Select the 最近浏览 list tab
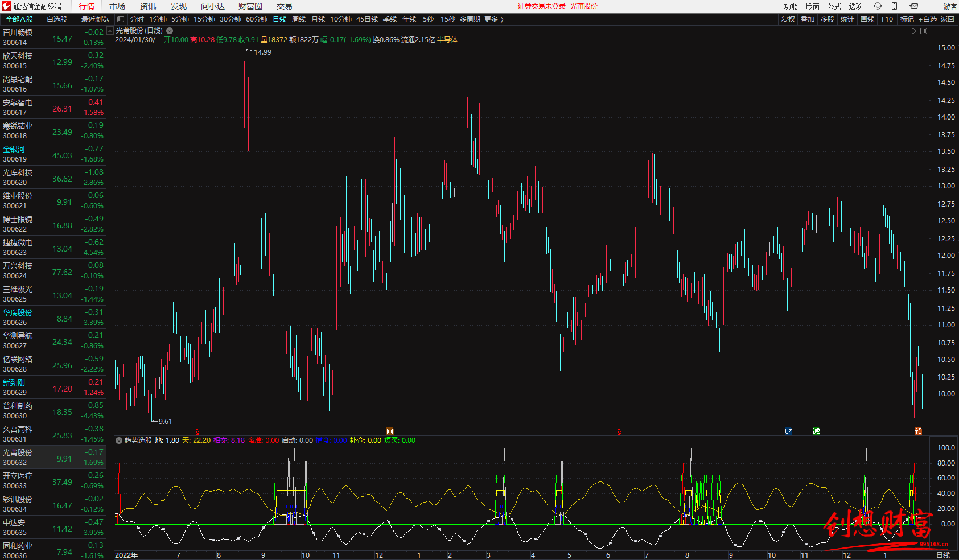 pyautogui.click(x=94, y=19)
